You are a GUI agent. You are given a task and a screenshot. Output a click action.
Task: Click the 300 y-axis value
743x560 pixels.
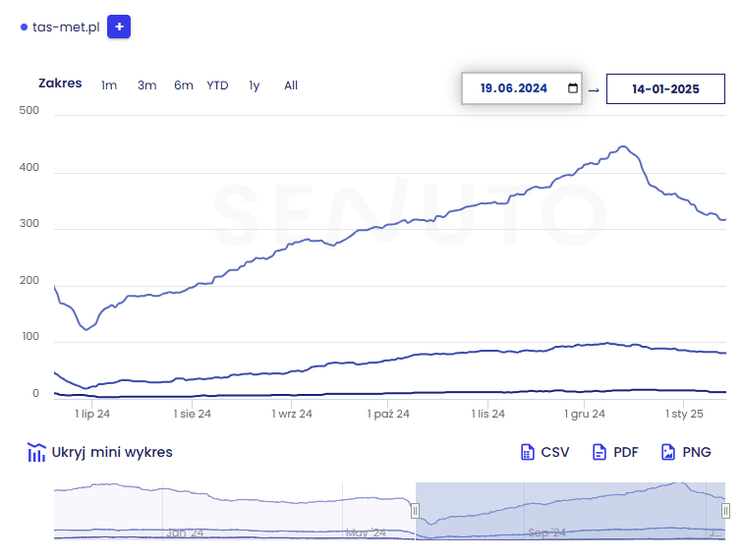coord(29,223)
